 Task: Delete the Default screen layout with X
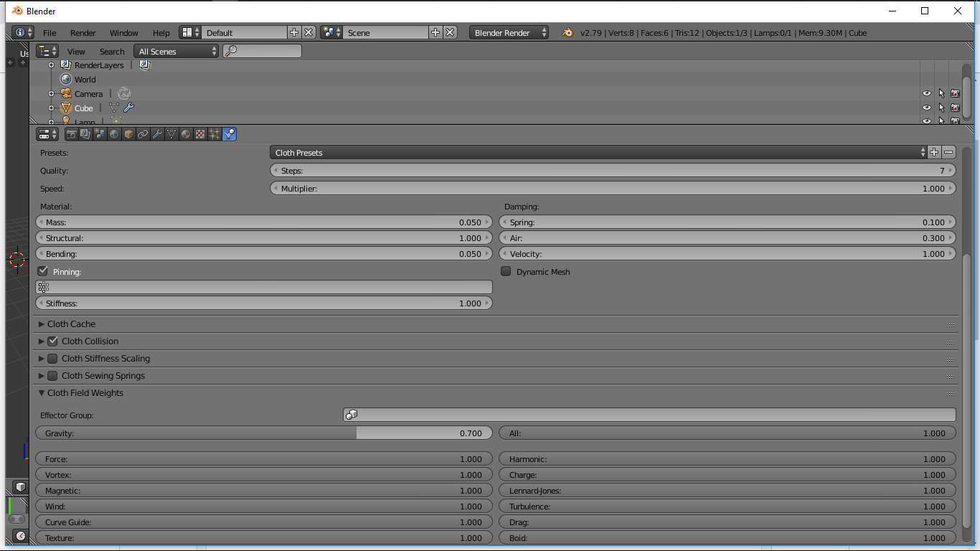(x=308, y=32)
